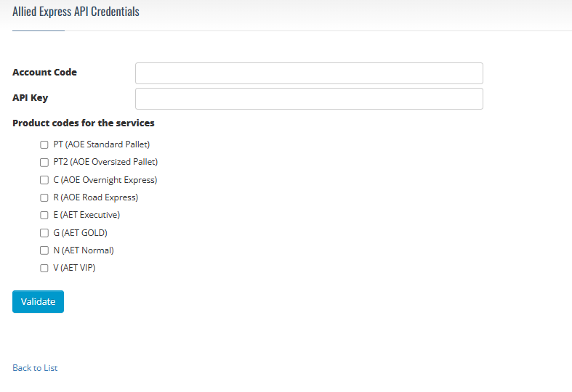Click the API Key label
This screenshot has width=572, height=392.
[x=31, y=97]
